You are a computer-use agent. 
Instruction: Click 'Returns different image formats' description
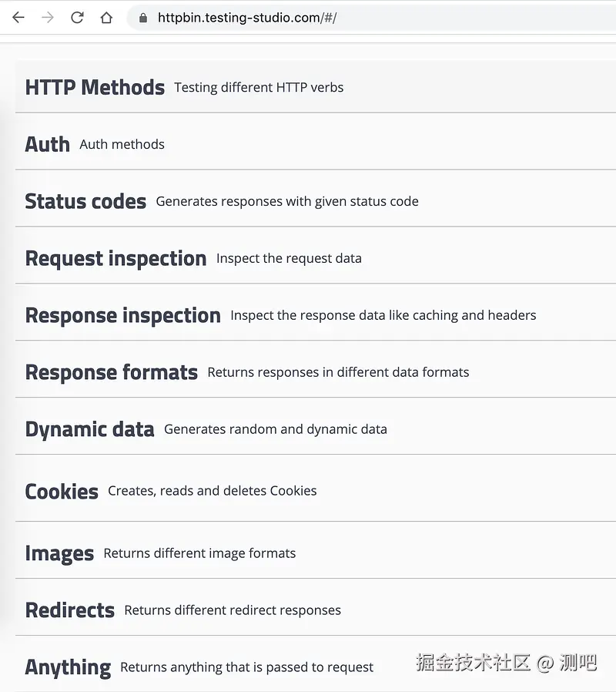199,554
